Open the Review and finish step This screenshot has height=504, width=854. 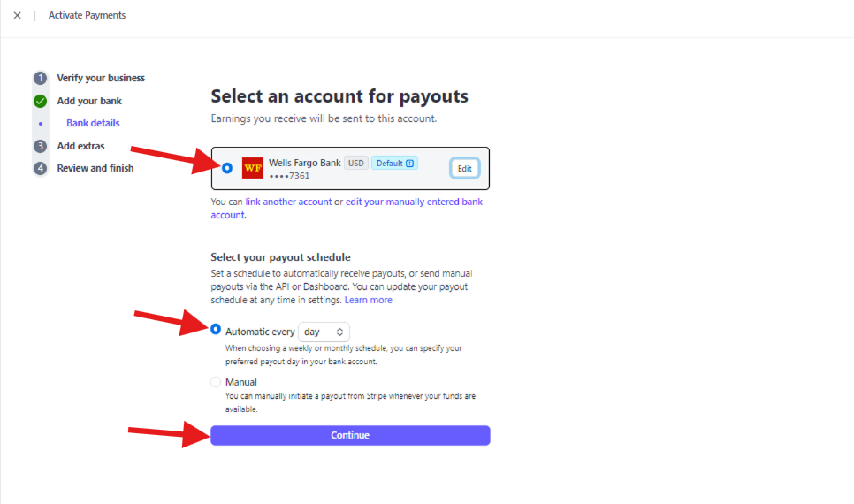[95, 168]
